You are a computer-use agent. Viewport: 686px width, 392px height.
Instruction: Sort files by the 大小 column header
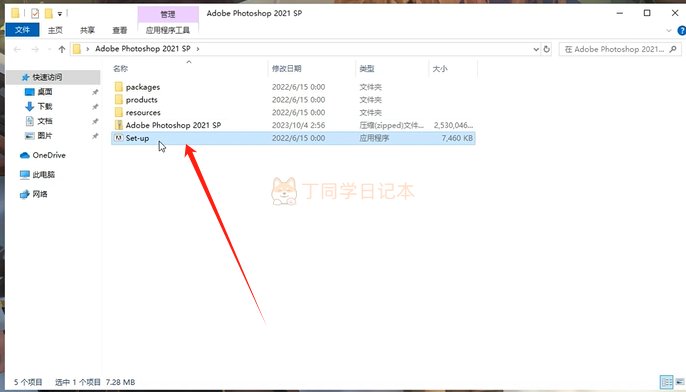[x=440, y=68]
